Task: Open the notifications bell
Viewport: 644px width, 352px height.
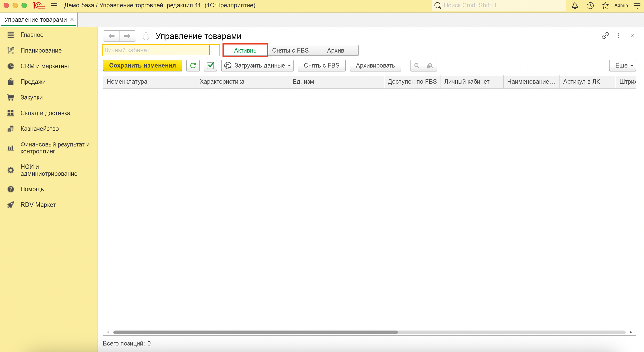Action: click(575, 6)
